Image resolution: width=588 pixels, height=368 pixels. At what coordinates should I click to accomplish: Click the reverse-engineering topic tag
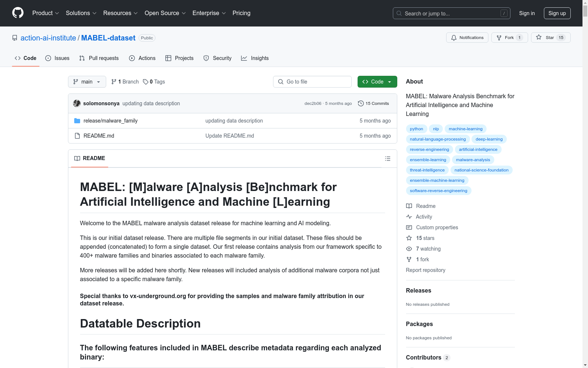point(430,149)
